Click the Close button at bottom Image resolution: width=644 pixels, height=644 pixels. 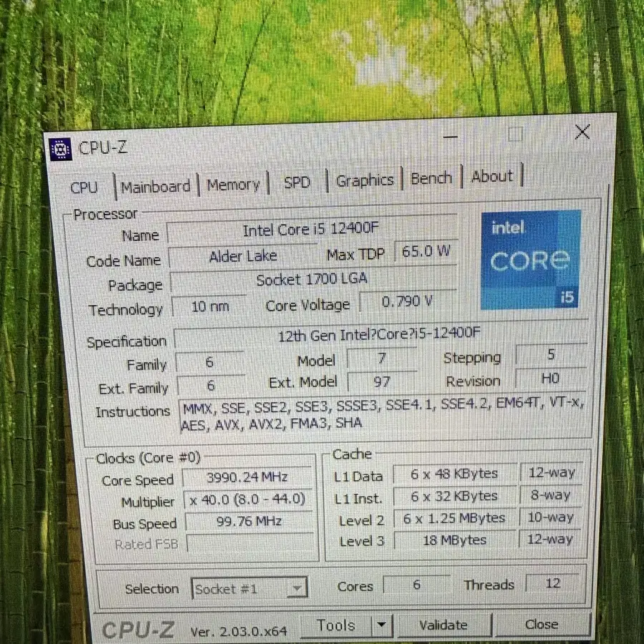[x=542, y=624]
